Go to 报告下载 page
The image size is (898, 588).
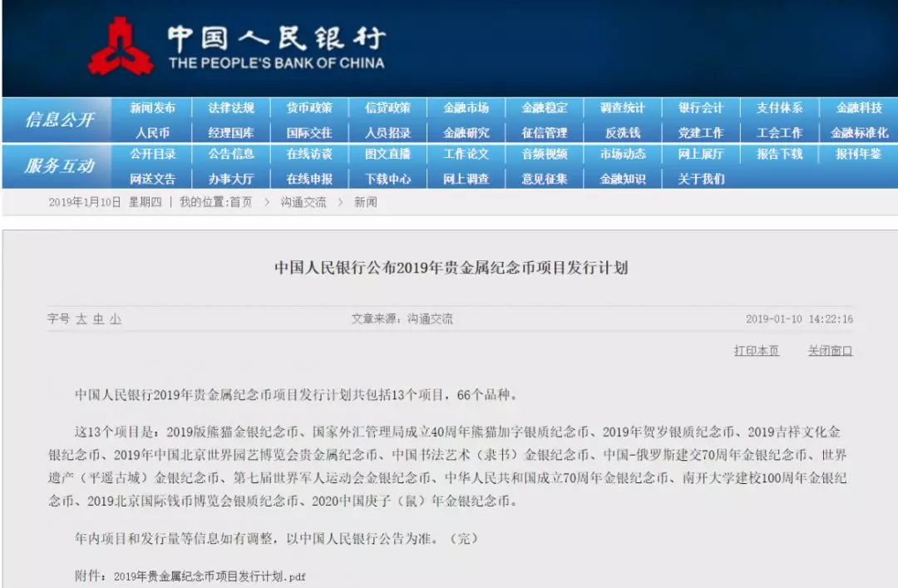(779, 154)
